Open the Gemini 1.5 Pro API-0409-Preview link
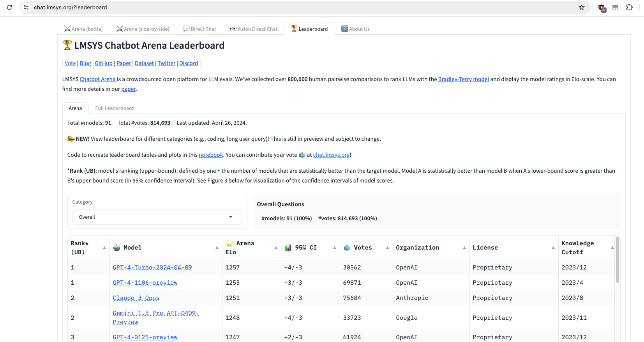Image resolution: width=644 pixels, height=342 pixels. [155, 317]
